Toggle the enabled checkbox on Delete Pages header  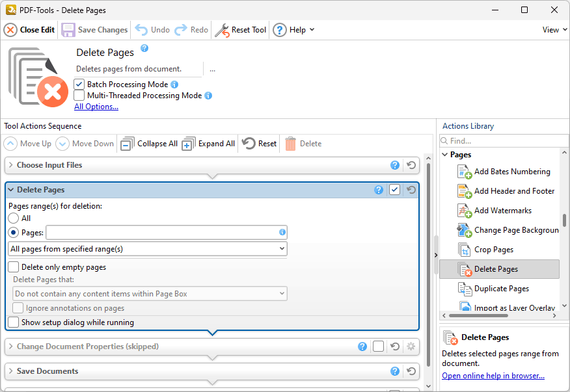pos(395,190)
